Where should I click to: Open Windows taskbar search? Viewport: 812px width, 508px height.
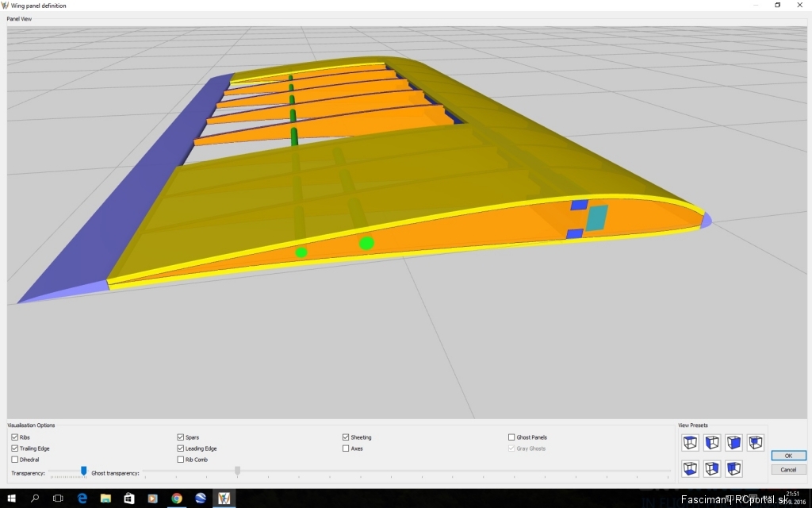[35, 498]
